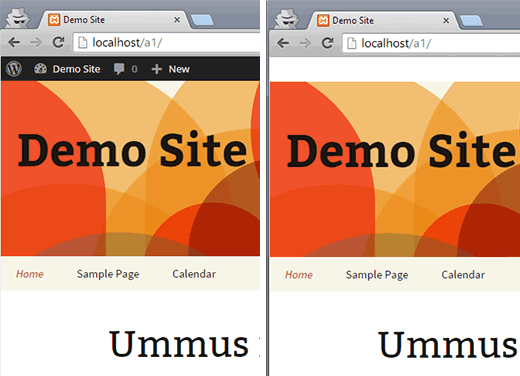Image resolution: width=520 pixels, height=376 pixels.
Task: Click the page icon in right address bar
Action: [x=351, y=43]
